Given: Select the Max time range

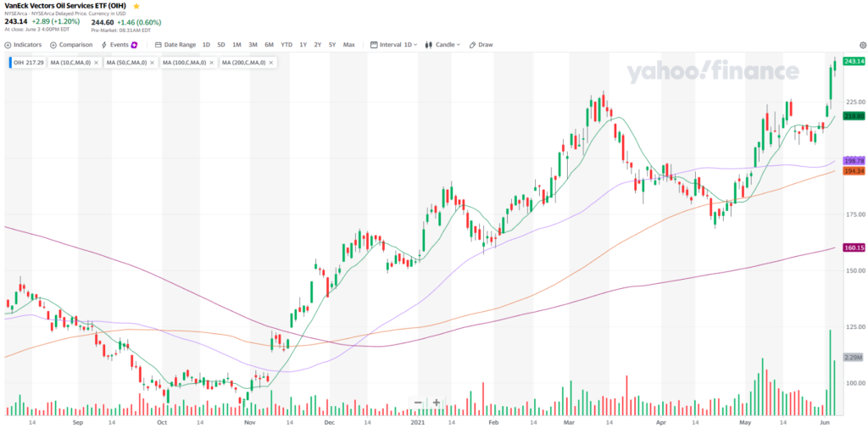Looking at the screenshot, I should click(x=348, y=45).
